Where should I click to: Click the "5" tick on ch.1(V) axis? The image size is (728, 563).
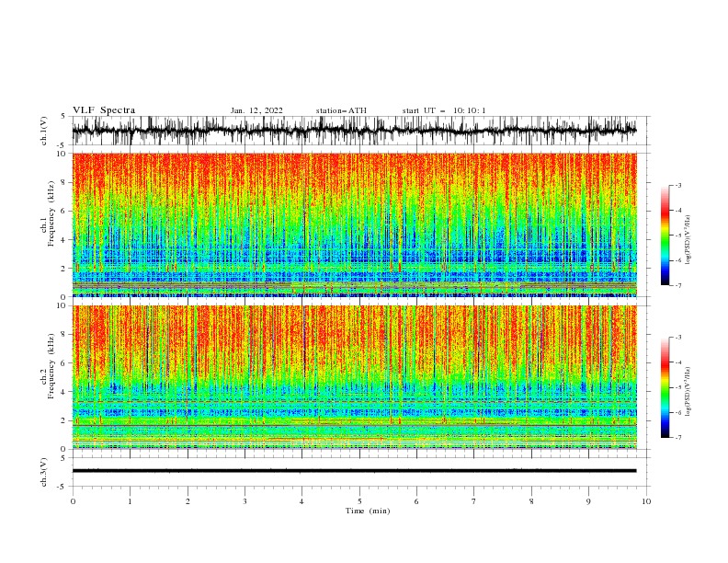(63, 116)
